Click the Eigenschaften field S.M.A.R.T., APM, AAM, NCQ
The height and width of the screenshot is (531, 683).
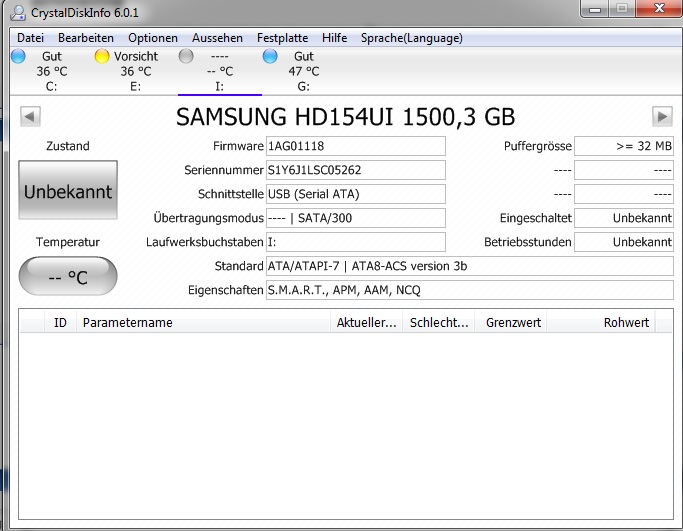[470, 290]
